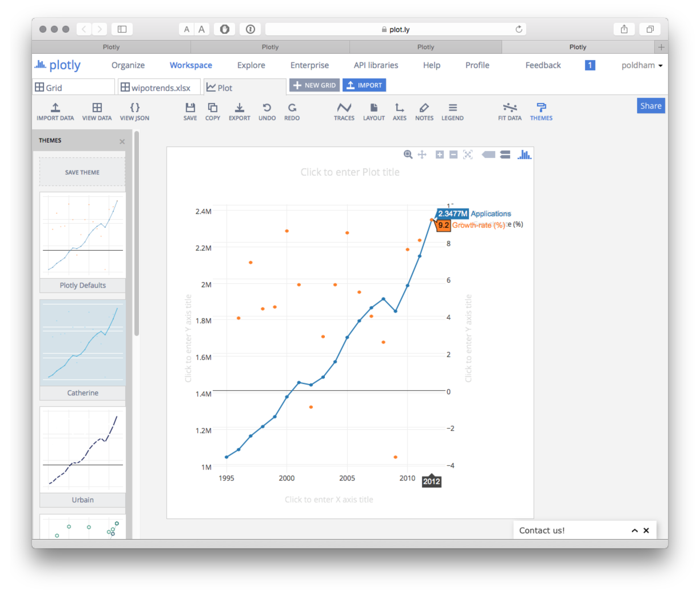Open the Import Data tool

(x=55, y=112)
